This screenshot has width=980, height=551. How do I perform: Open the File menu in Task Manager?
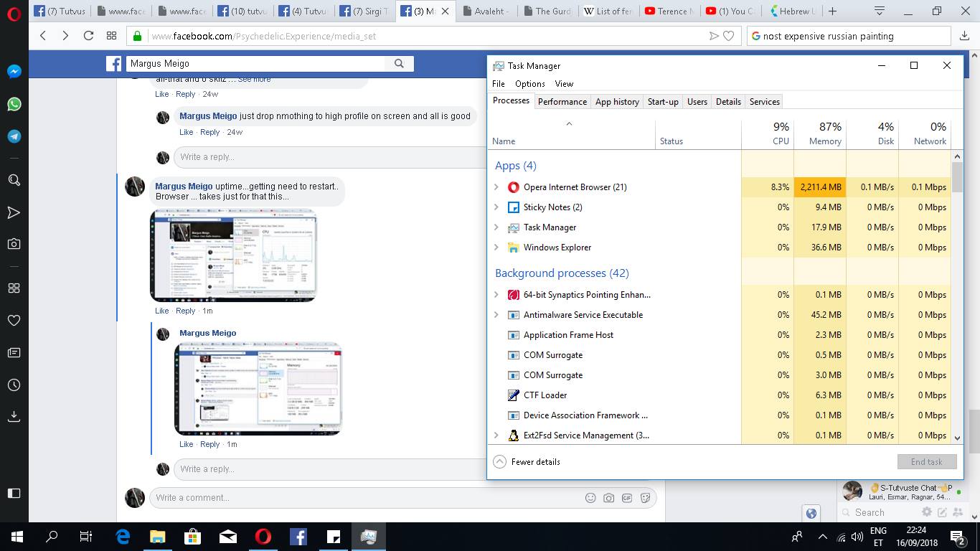[499, 84]
